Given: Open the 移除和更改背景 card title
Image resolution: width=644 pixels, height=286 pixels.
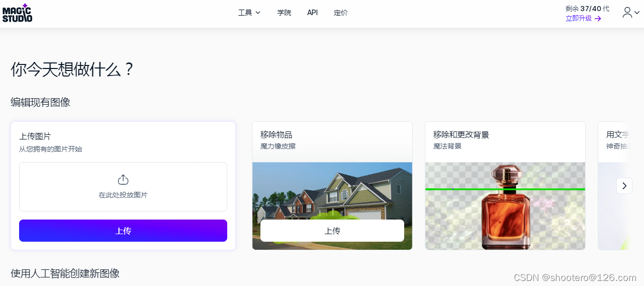Looking at the screenshot, I should (x=461, y=135).
